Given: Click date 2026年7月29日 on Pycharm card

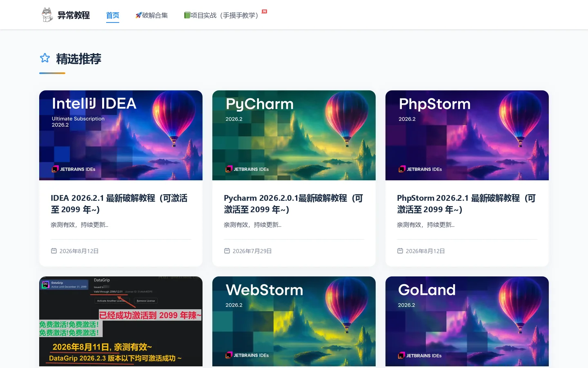Looking at the screenshot, I should (252, 251).
